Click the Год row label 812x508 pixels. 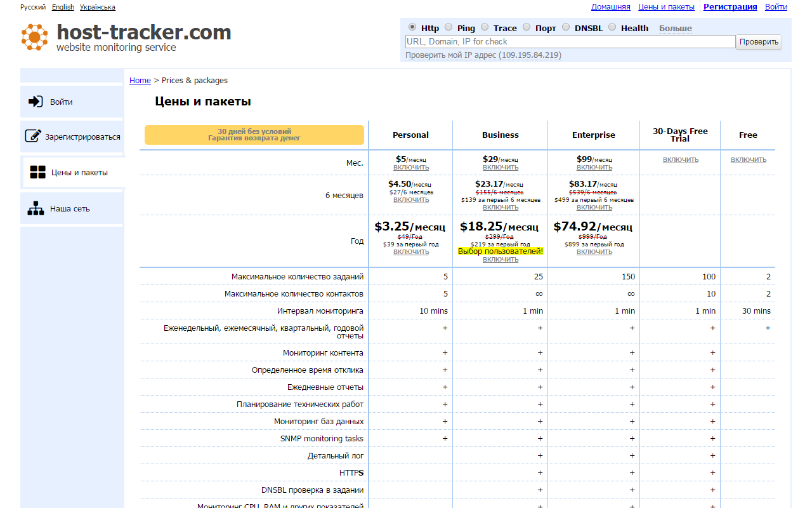(357, 241)
